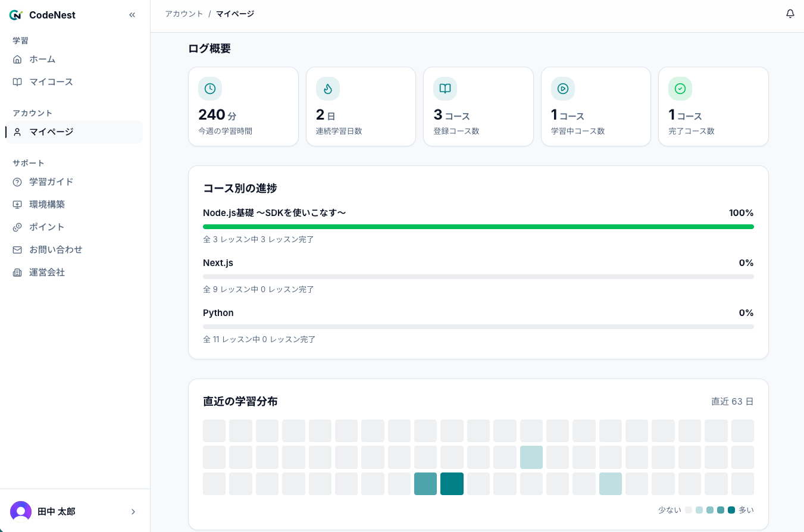
Task: Click the light teal cell in heatmap's middle row
Action: click(x=531, y=457)
